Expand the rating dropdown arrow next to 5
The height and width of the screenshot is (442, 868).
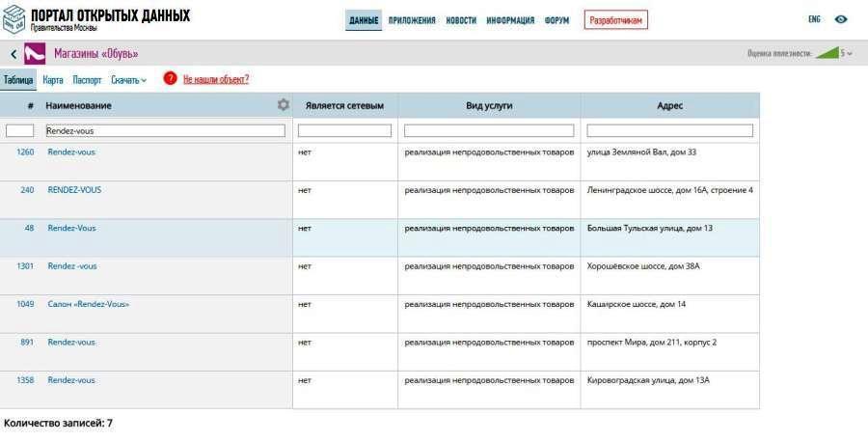(x=850, y=54)
